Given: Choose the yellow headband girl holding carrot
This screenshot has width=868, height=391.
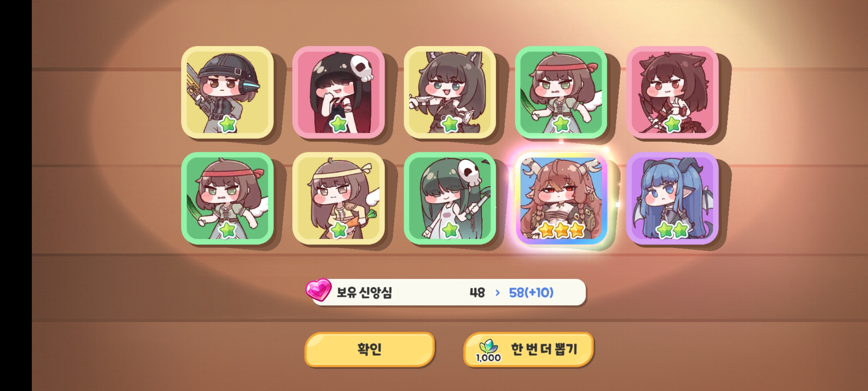Looking at the screenshot, I should click(339, 198).
